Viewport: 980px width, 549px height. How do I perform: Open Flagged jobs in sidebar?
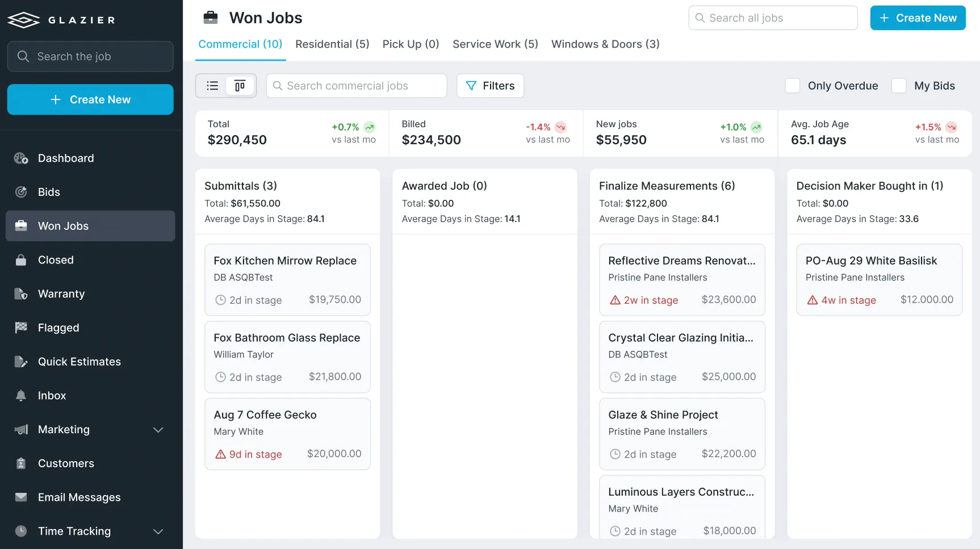pyautogui.click(x=90, y=328)
